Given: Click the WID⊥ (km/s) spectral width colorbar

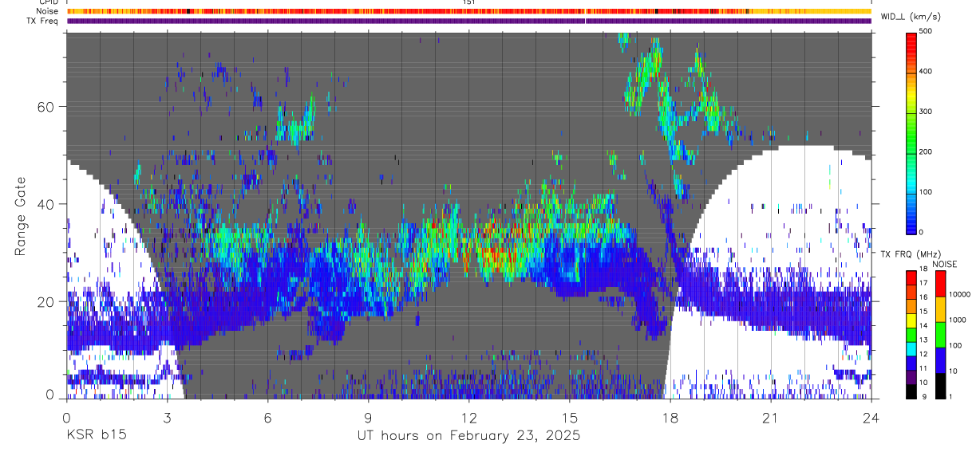Looking at the screenshot, I should 911,132.
